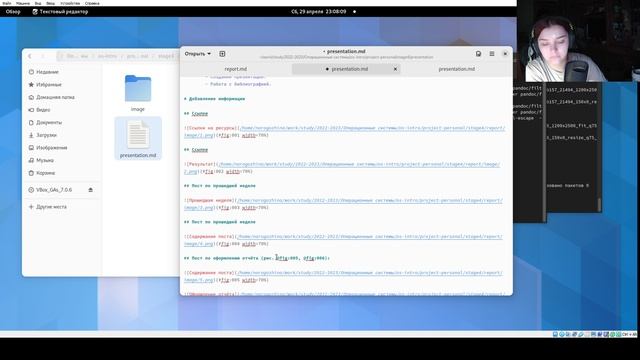Click Обзор in the GNOME top bar
640x360 pixels.
(13, 12)
